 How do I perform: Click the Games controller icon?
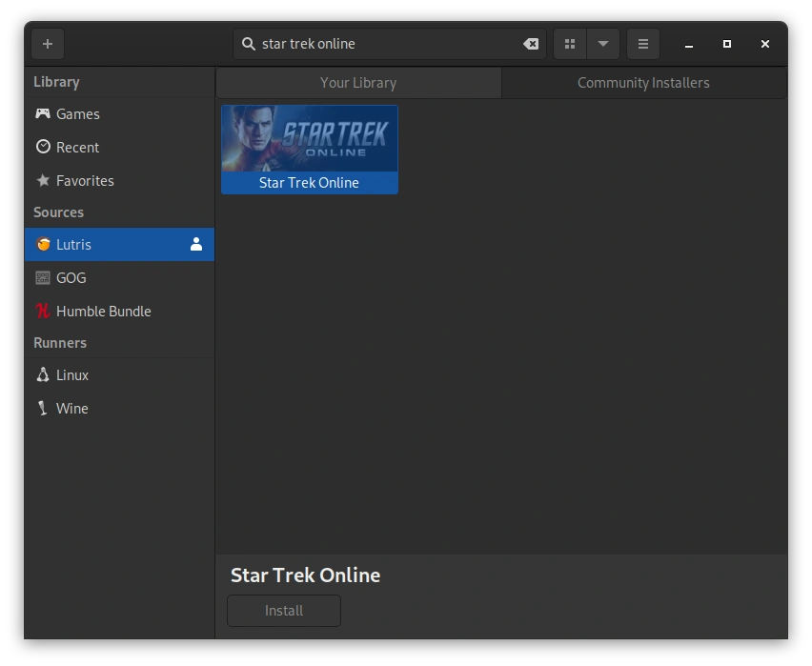[43, 113]
